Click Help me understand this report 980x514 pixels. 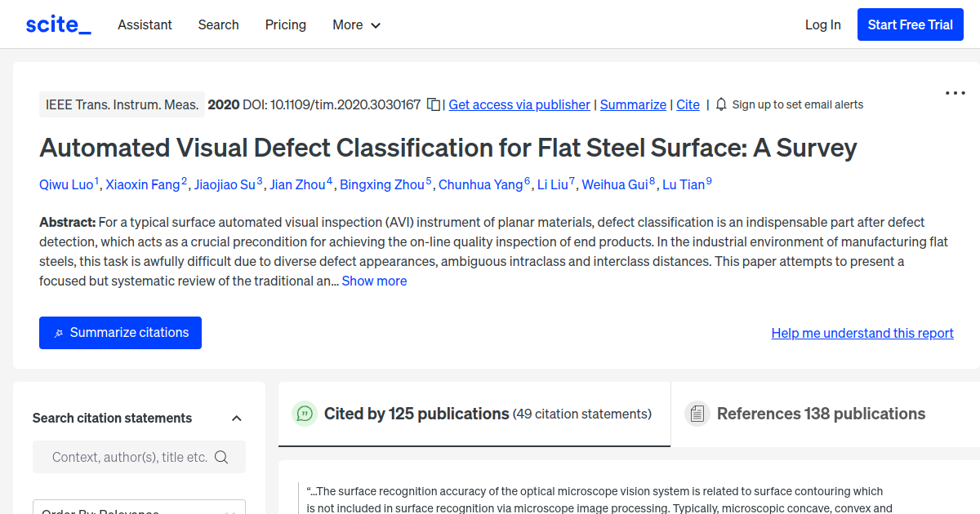click(862, 333)
